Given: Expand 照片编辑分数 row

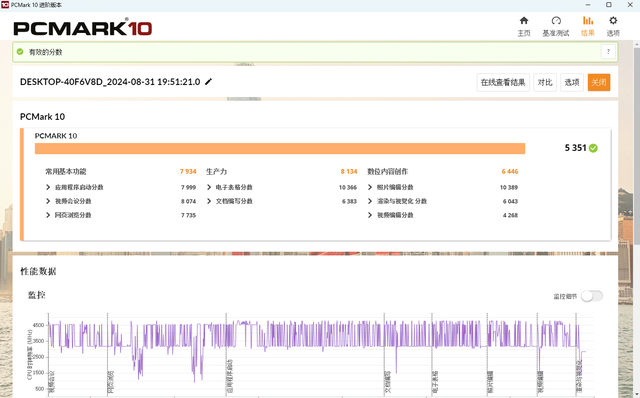Looking at the screenshot, I should point(370,187).
